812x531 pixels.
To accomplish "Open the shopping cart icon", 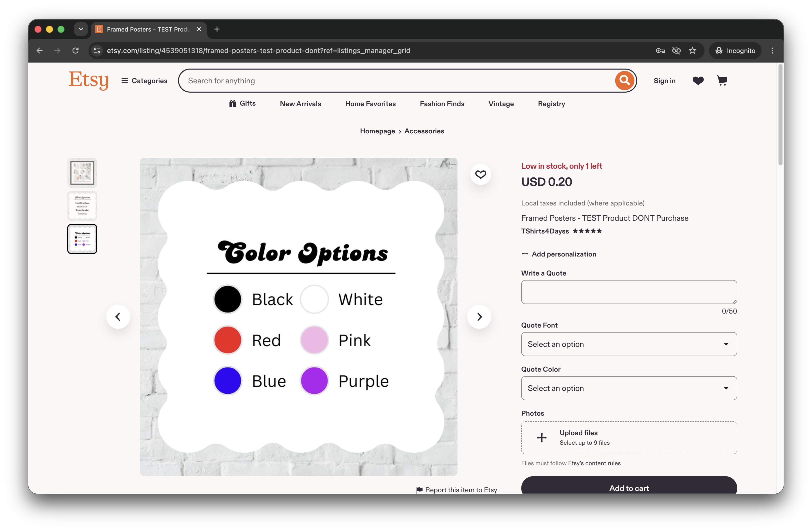I will point(722,81).
